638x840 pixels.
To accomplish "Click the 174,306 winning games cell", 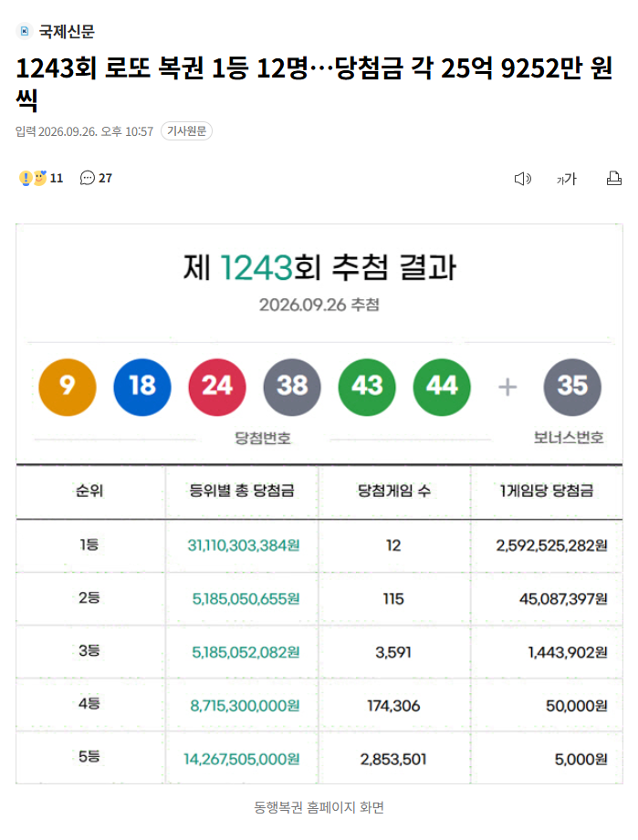I will (393, 706).
